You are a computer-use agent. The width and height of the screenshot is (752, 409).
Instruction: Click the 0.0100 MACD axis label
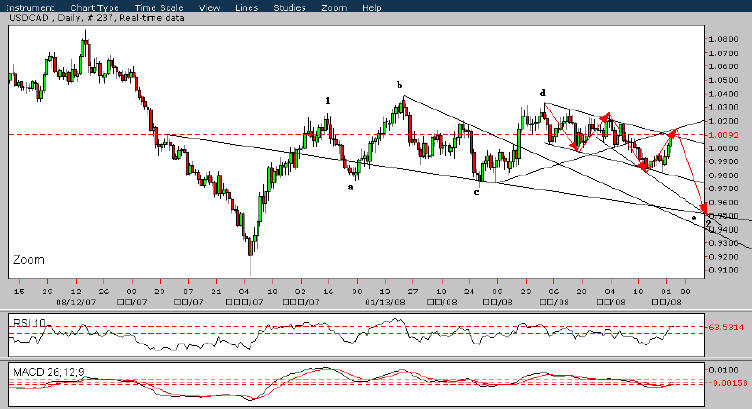(724, 370)
